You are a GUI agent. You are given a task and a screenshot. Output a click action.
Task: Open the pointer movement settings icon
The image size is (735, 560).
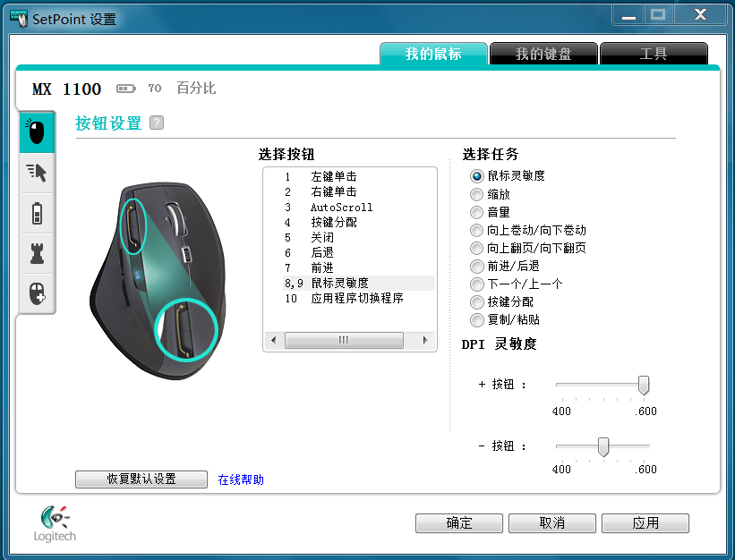[x=37, y=173]
